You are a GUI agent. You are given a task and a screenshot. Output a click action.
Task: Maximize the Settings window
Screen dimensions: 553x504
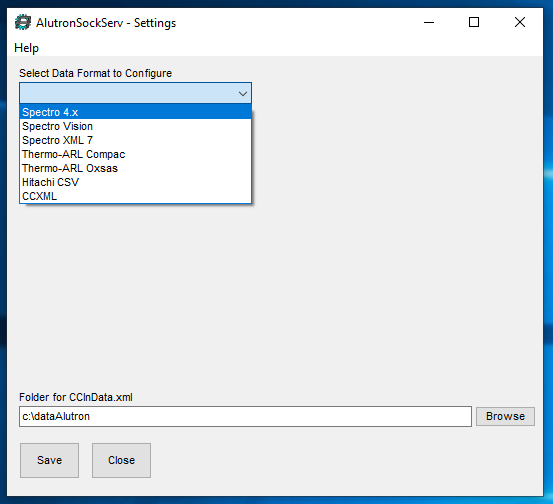click(474, 23)
